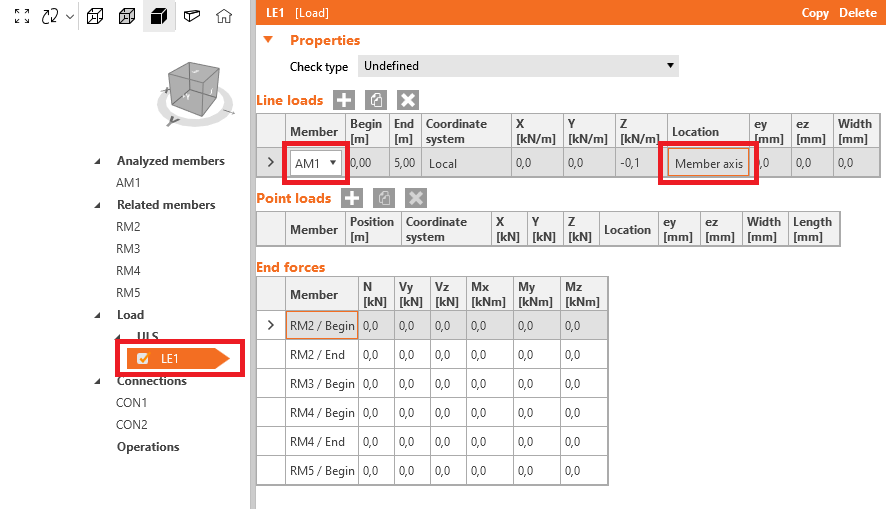Click the Local coordinate system cell
The image size is (886, 509).
[466, 163]
